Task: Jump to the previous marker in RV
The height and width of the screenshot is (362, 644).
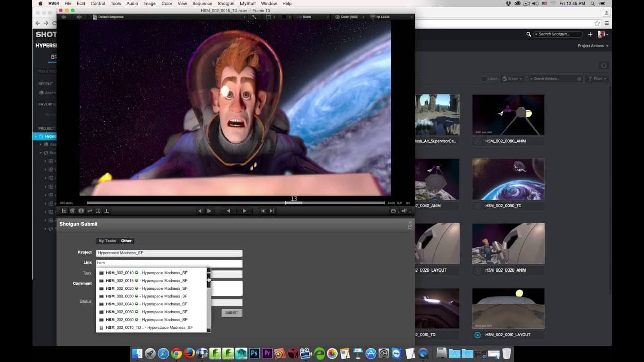Action: point(262,211)
